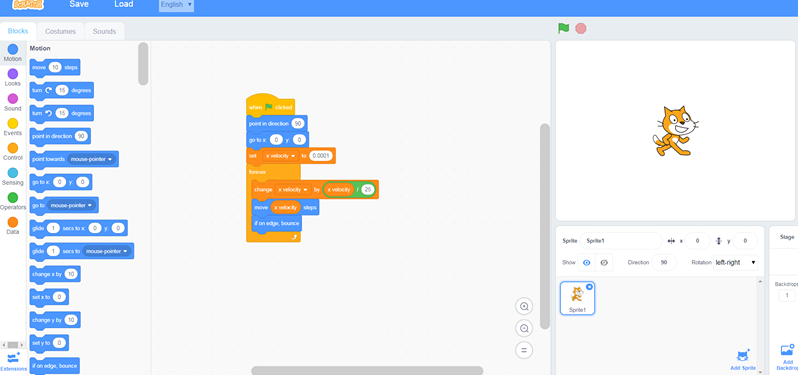Hide sprite using crossed-eye icon

pos(604,263)
